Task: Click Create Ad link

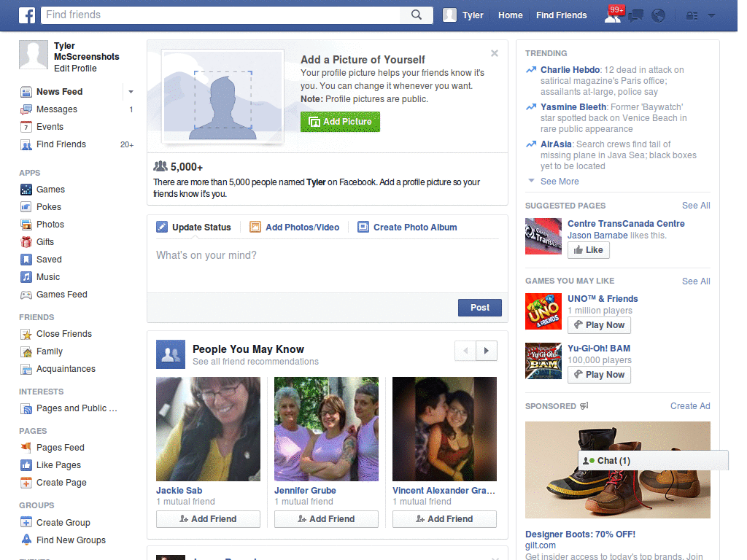Action: click(690, 406)
